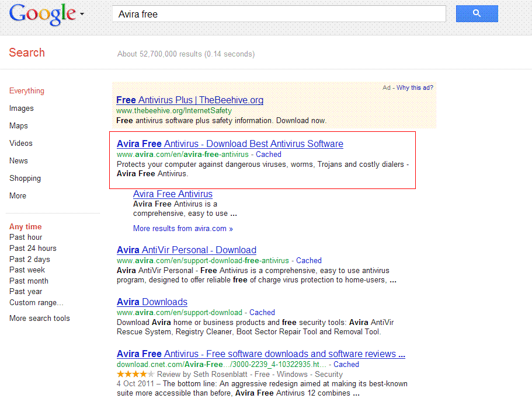Expand the More search categories
Image resolution: width=532 pixels, height=402 pixels.
18,196
